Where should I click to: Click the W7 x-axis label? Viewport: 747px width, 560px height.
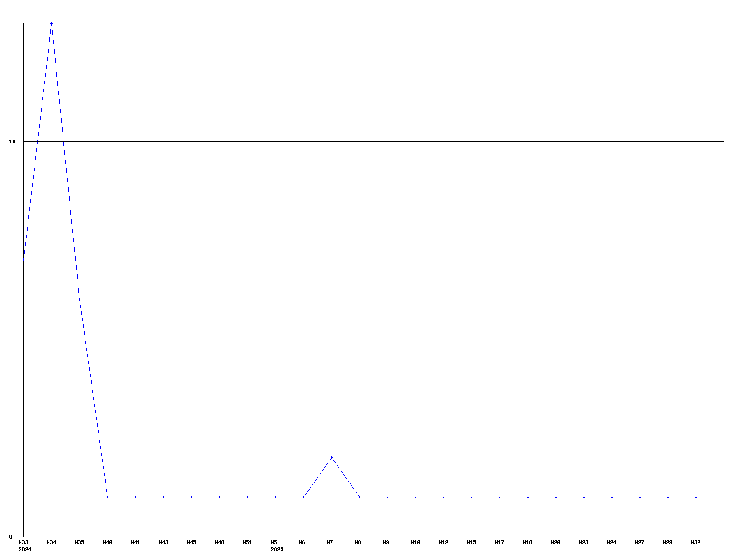click(x=330, y=542)
